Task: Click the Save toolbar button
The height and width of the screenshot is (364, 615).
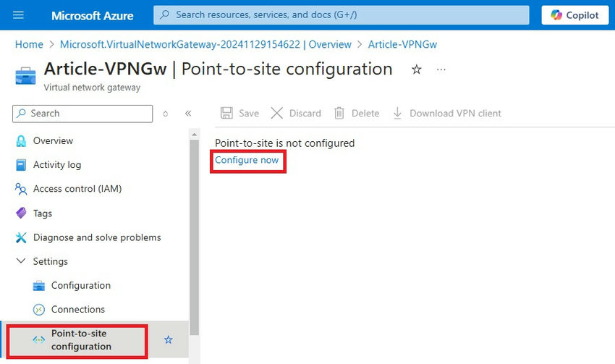Action: pyautogui.click(x=239, y=114)
